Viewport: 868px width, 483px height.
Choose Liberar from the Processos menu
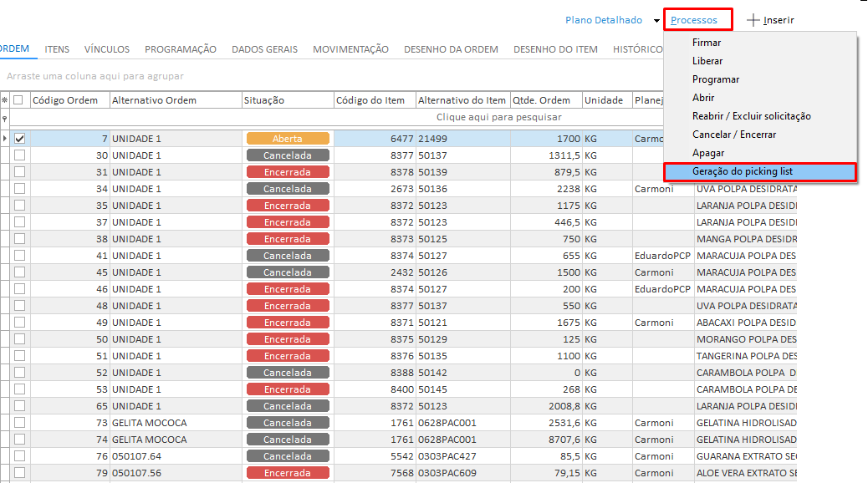point(707,61)
